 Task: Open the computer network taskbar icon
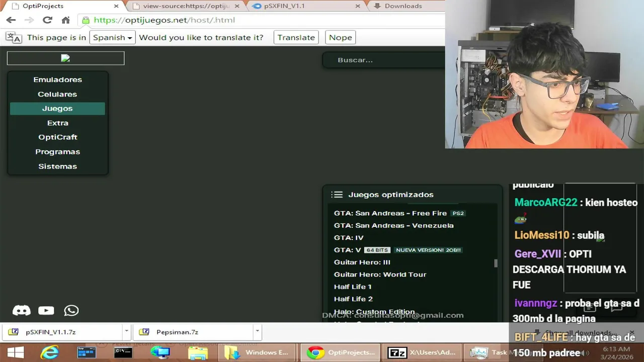pos(160,352)
